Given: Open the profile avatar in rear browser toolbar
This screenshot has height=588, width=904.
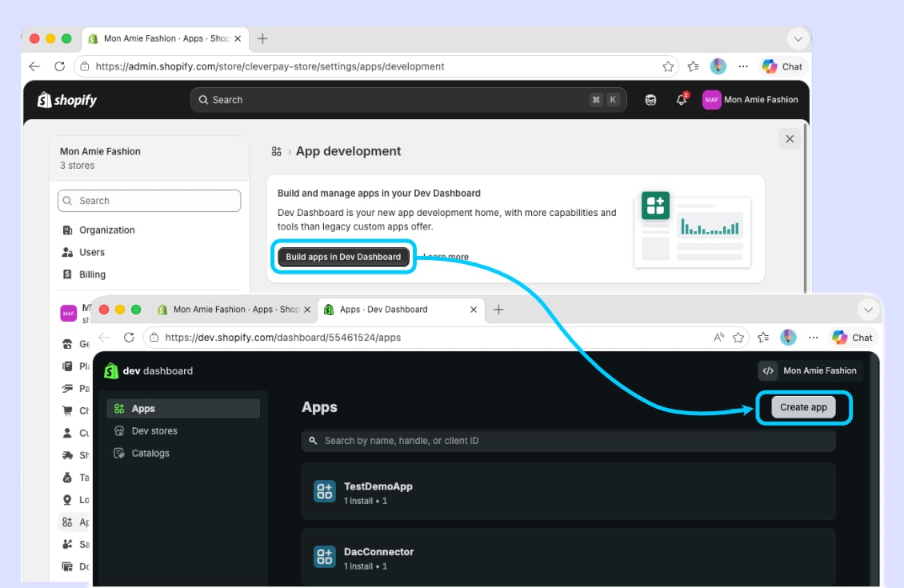Looking at the screenshot, I should (x=718, y=66).
